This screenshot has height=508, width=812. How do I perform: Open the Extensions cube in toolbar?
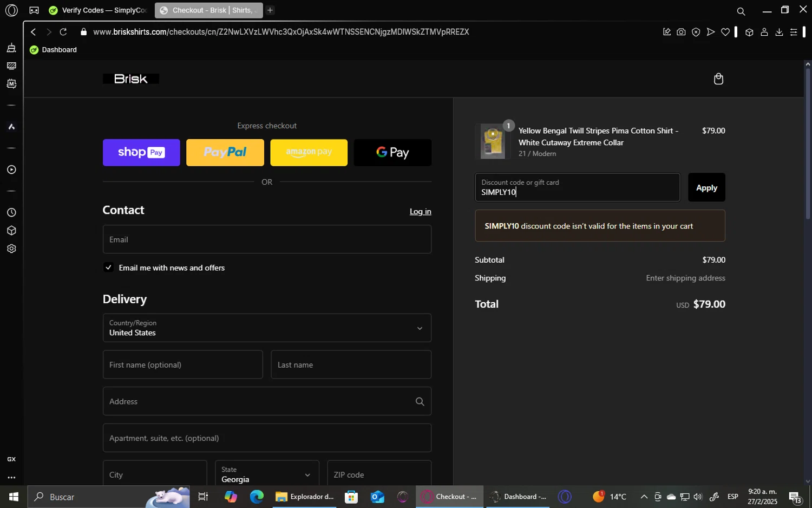pyautogui.click(x=749, y=32)
